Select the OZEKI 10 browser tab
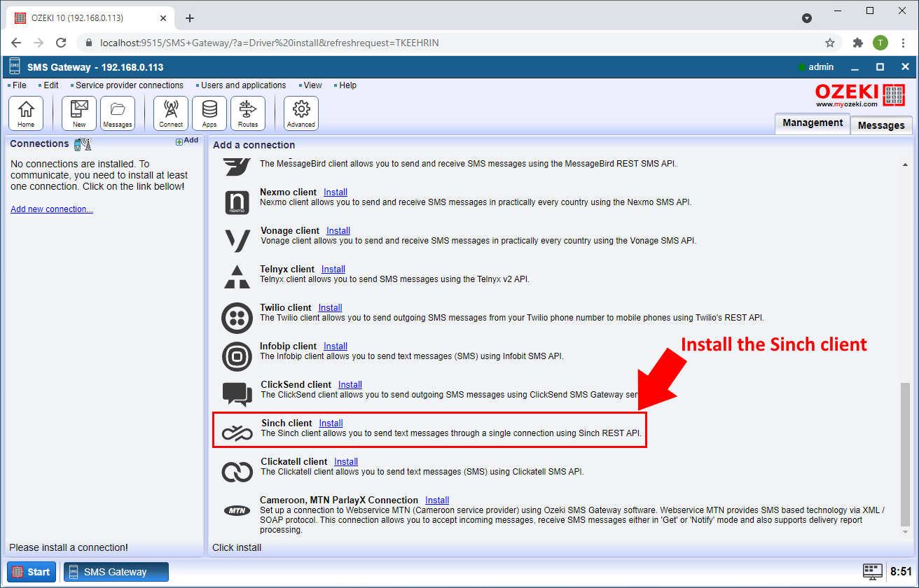 tap(89, 18)
